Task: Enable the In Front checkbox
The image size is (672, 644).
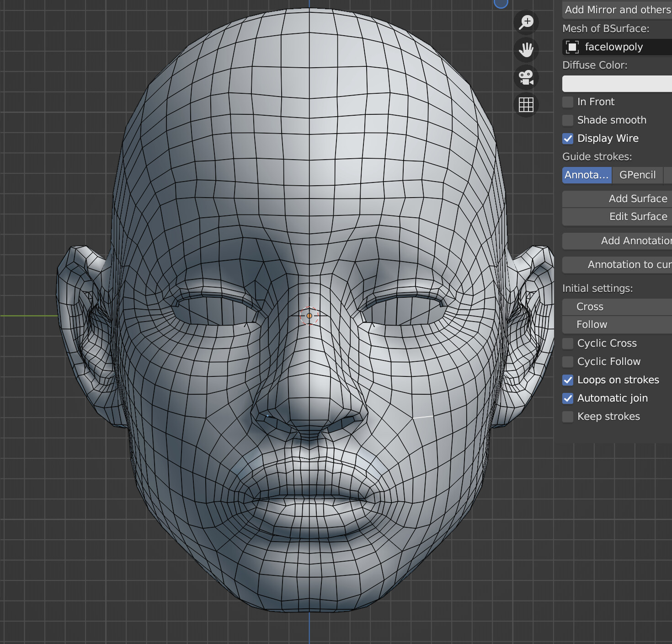Action: click(568, 102)
